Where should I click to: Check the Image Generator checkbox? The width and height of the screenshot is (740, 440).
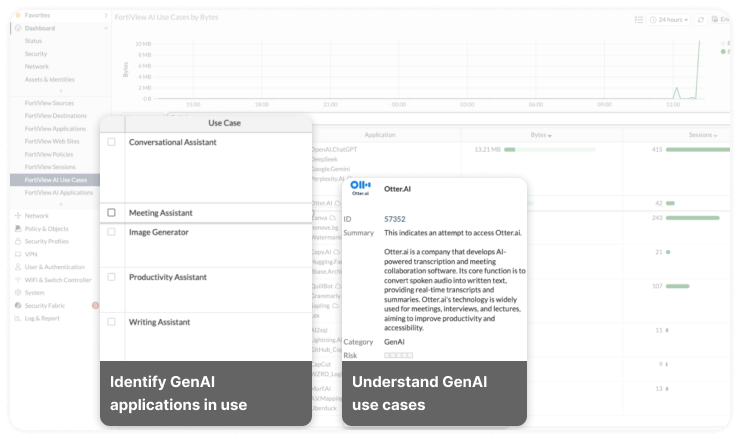[111, 232]
